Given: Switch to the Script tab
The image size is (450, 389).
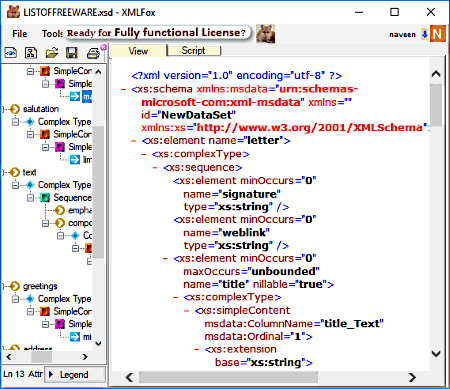Looking at the screenshot, I should [x=193, y=51].
